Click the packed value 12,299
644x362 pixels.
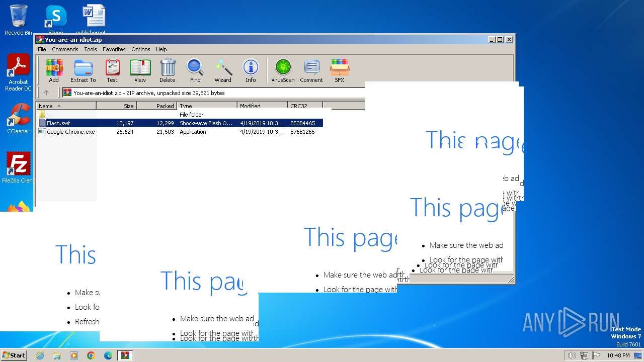[165, 123]
